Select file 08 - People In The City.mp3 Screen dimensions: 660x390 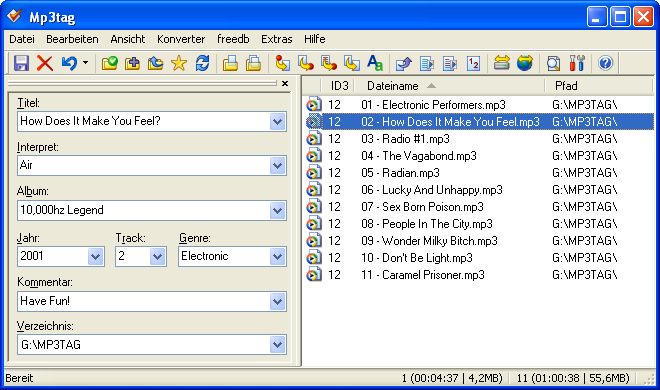[x=479, y=224]
